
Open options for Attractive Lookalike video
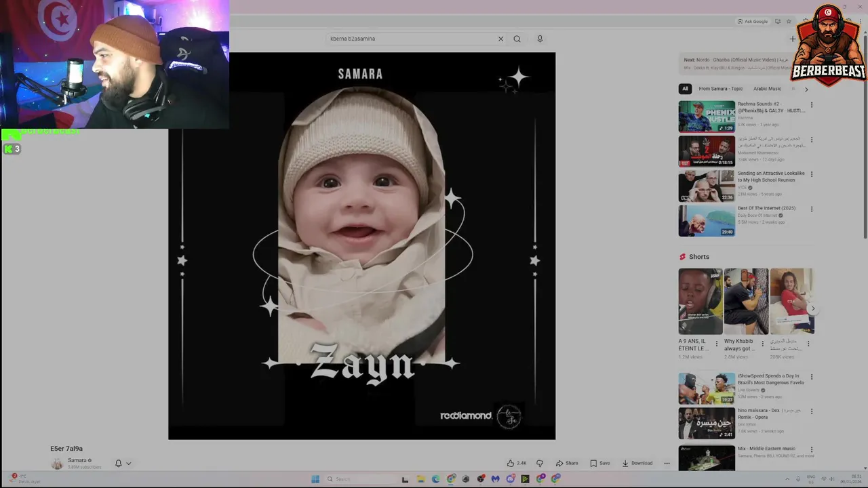click(811, 174)
